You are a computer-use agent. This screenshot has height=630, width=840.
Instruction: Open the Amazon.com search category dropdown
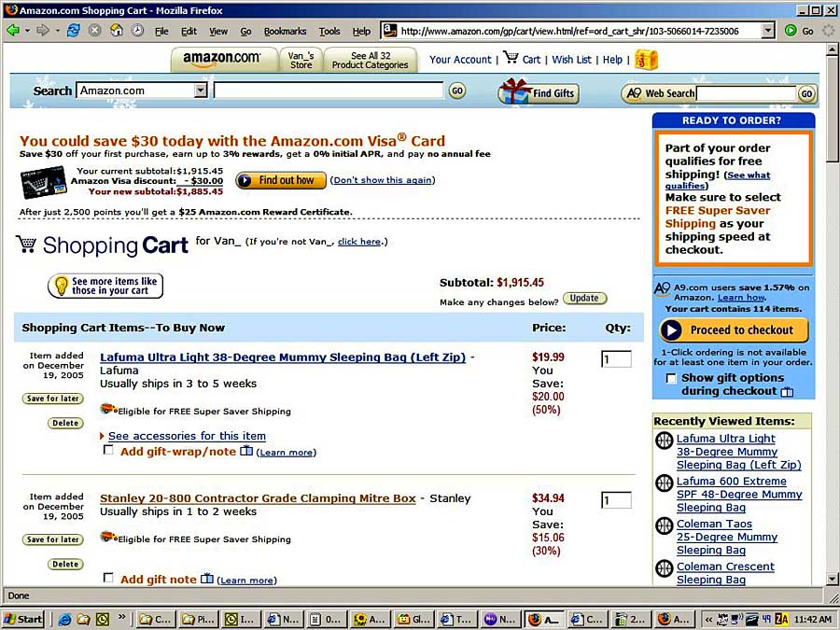tap(201, 91)
